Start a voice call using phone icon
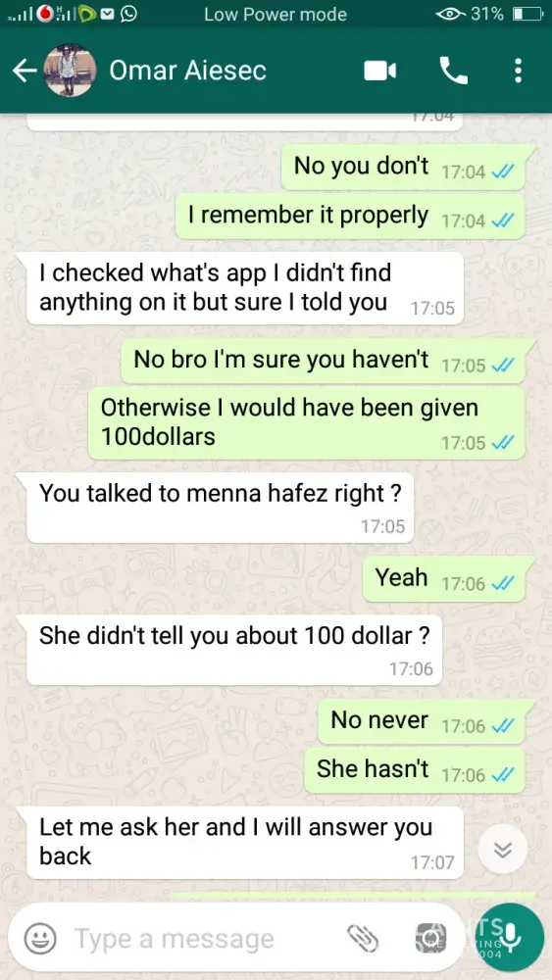This screenshot has height=980, width=552. point(454,71)
